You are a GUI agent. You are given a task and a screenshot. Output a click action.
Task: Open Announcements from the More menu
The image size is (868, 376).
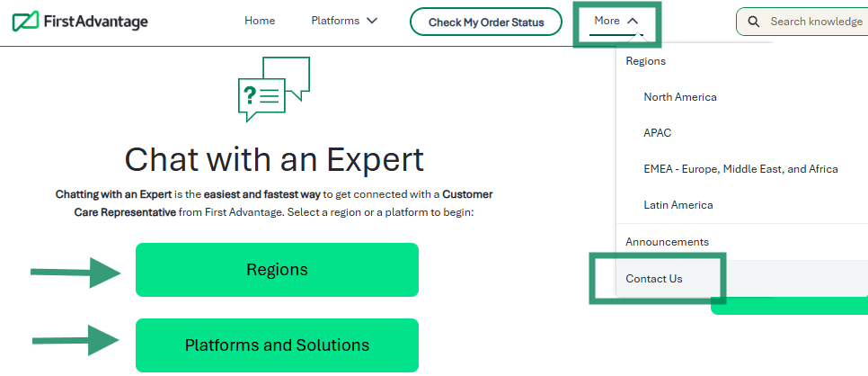(667, 242)
